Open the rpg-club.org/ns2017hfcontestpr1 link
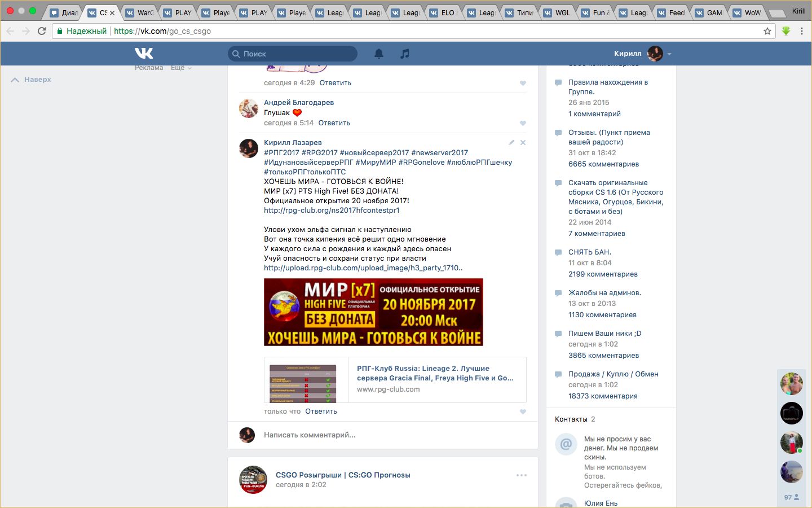 point(332,211)
